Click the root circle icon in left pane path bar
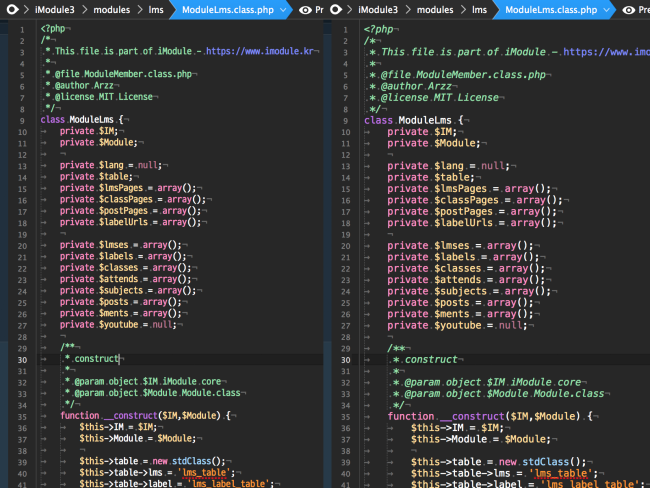The width and height of the screenshot is (650, 488). click(x=12, y=9)
